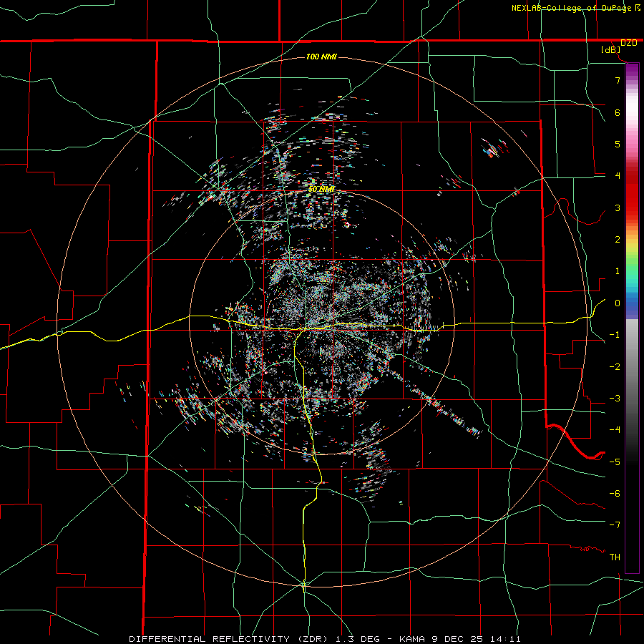The image size is (644, 644).
Task: Click the 100 NMI range ring label
Action: click(x=321, y=57)
